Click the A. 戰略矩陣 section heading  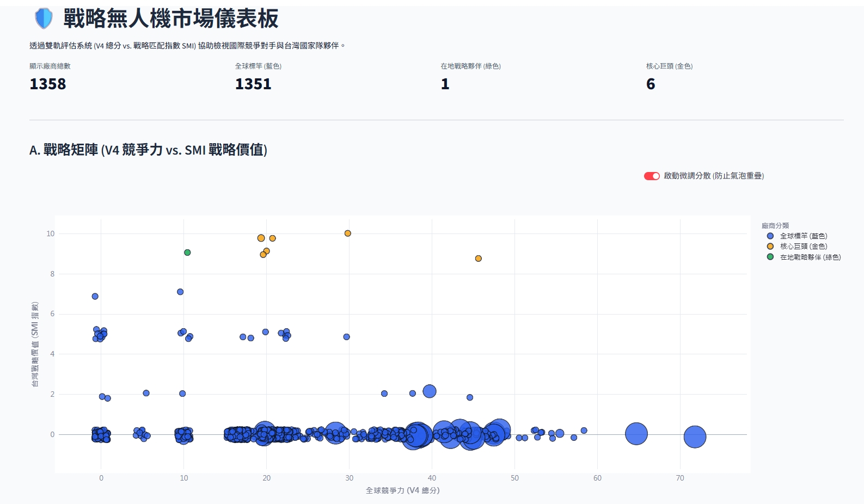[x=148, y=150]
